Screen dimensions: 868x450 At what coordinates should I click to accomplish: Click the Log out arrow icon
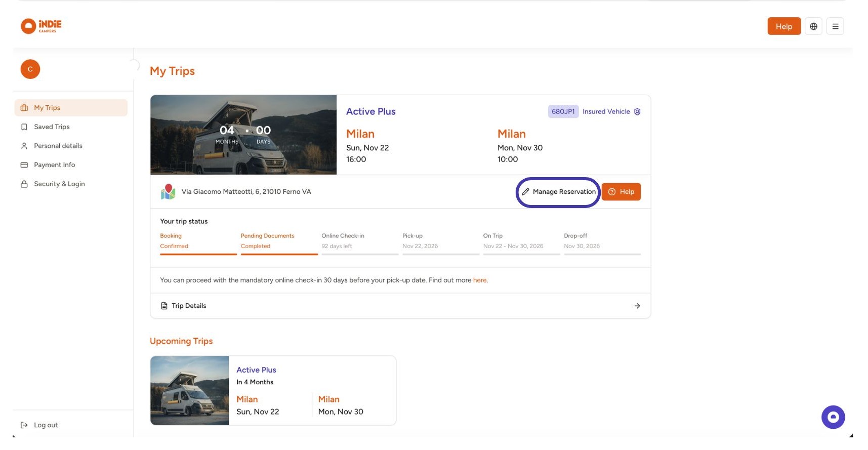pos(24,425)
